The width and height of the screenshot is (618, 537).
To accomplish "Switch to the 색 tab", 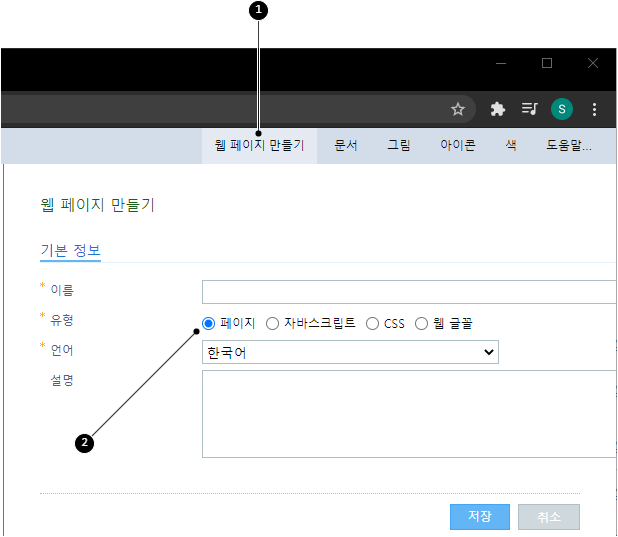I will pos(511,145).
